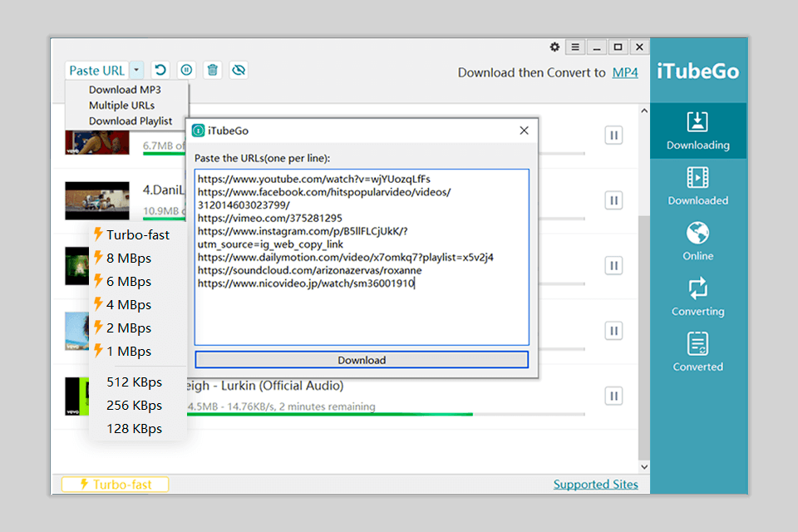Open the settings gear icon

tap(554, 47)
